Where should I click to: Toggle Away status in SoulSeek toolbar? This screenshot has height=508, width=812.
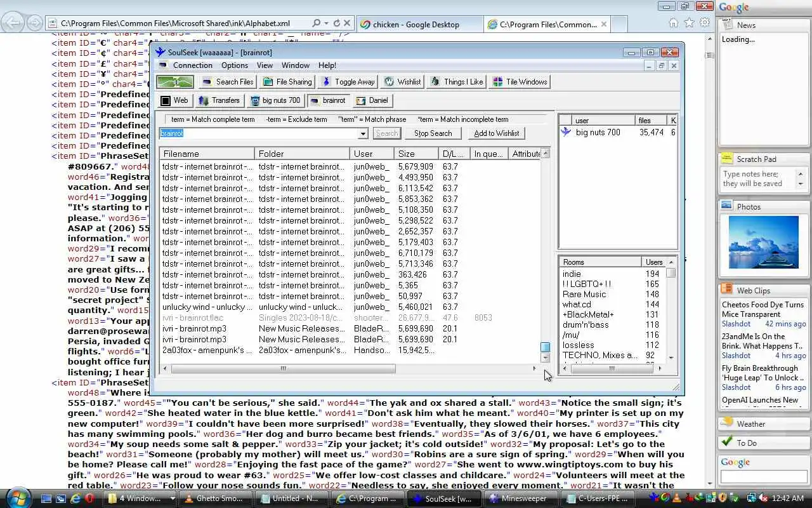[x=348, y=82]
